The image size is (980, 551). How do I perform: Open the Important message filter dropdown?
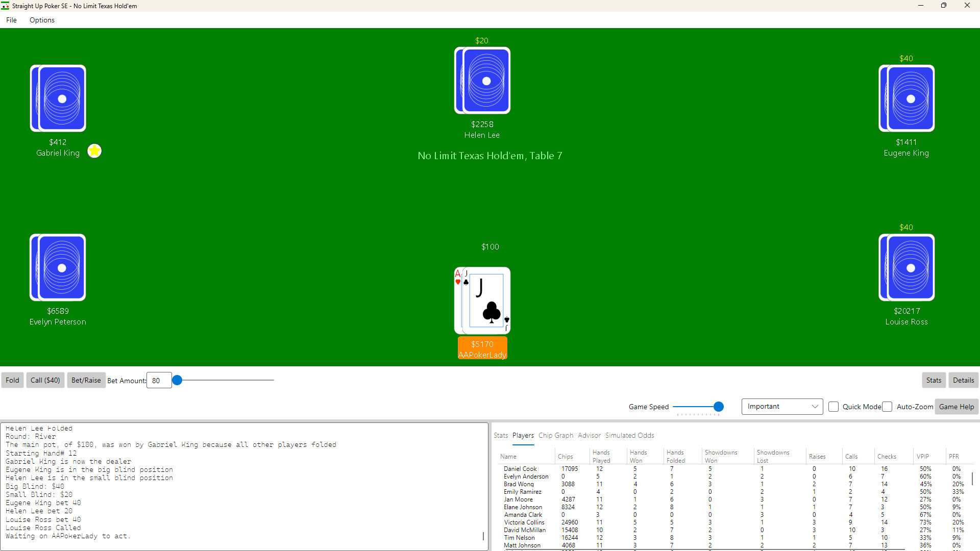782,406
